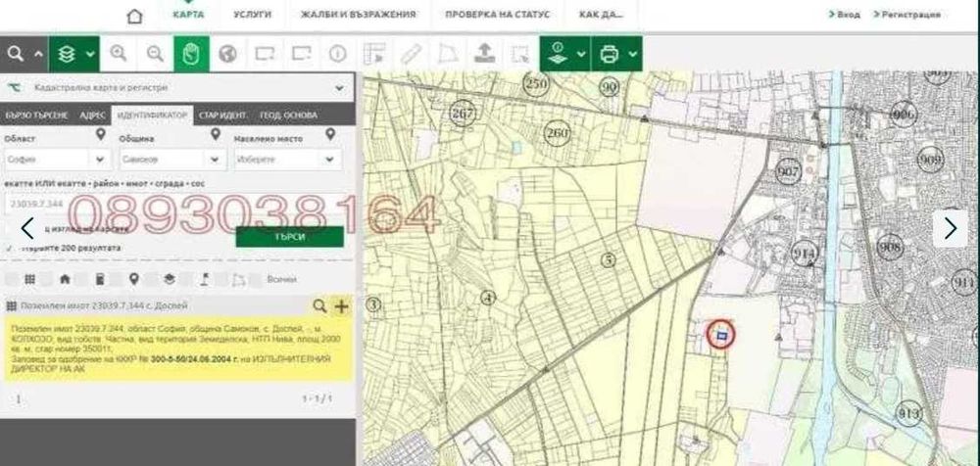Select the ruler measure tool
This screenshot has width=980, height=466.
click(411, 54)
